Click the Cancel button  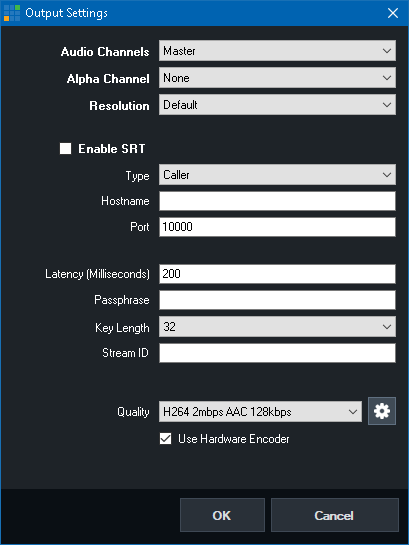pos(334,515)
